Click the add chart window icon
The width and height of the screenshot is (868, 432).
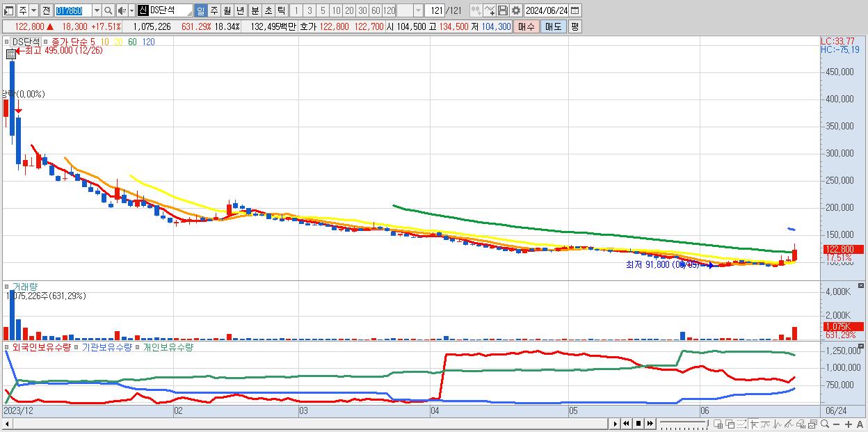718,424
